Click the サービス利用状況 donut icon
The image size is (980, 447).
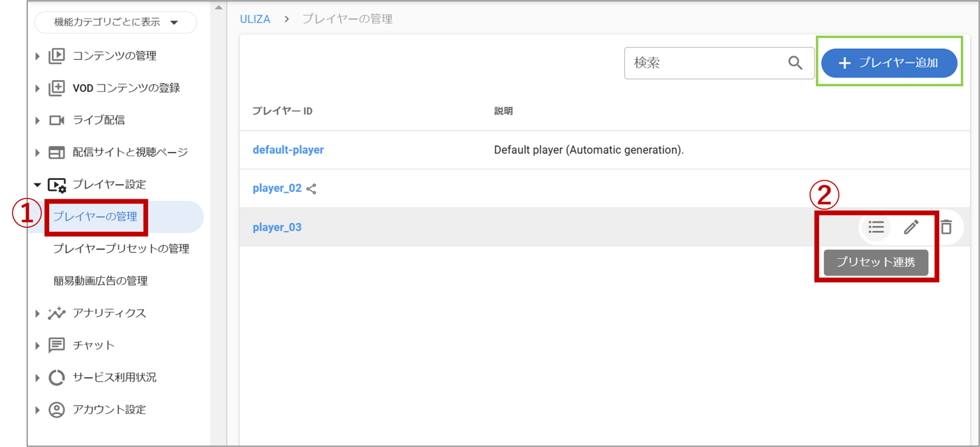pos(57,378)
